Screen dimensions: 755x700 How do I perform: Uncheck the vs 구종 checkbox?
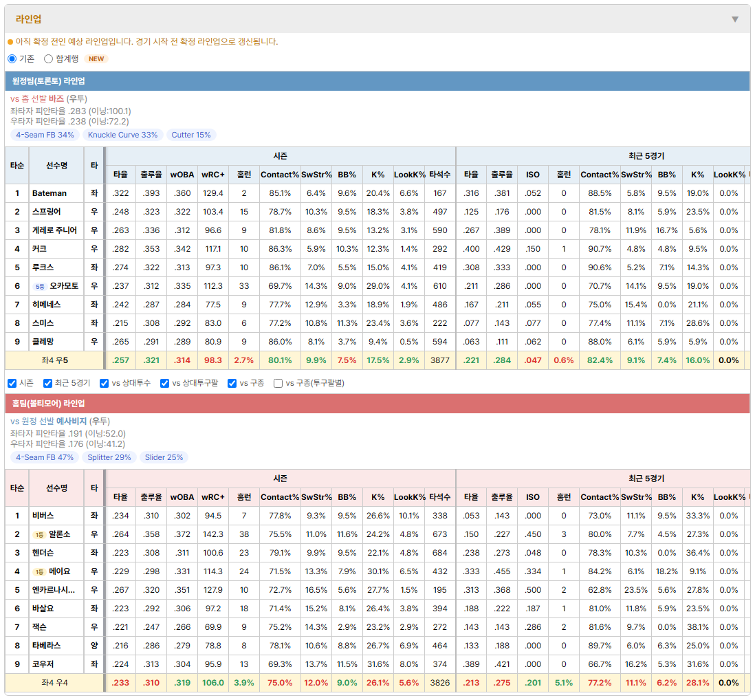coord(232,383)
